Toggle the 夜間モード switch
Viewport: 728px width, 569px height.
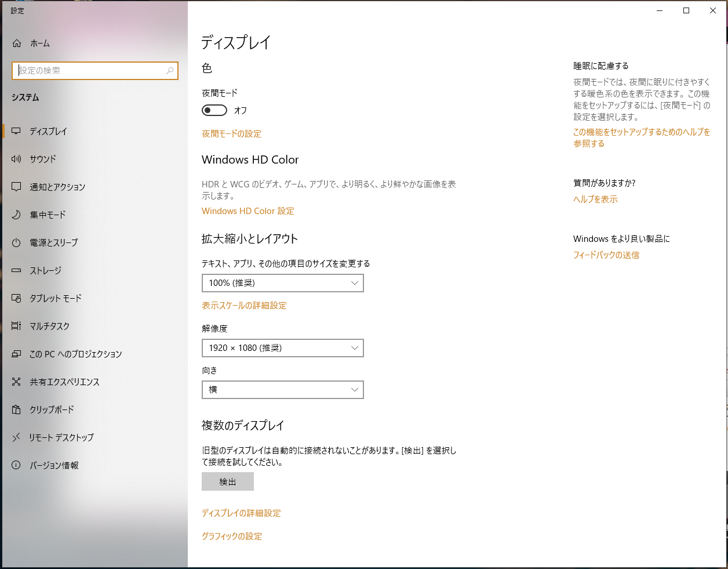pos(214,110)
